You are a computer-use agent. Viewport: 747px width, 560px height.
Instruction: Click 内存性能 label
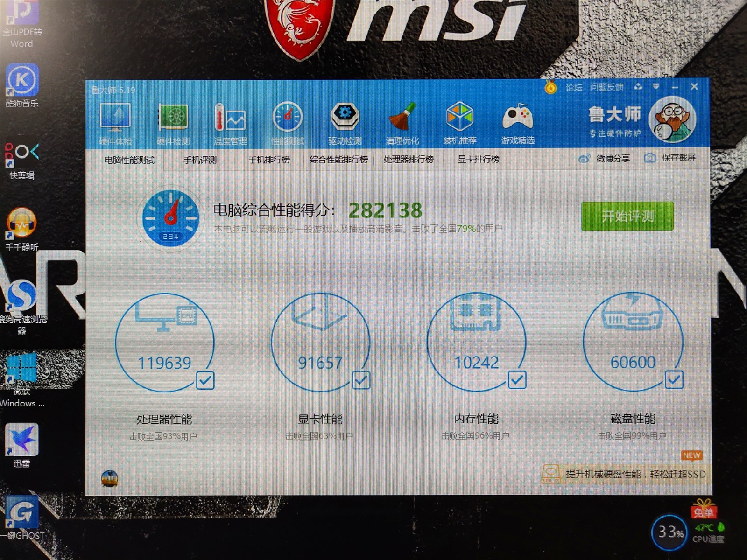pos(476,419)
